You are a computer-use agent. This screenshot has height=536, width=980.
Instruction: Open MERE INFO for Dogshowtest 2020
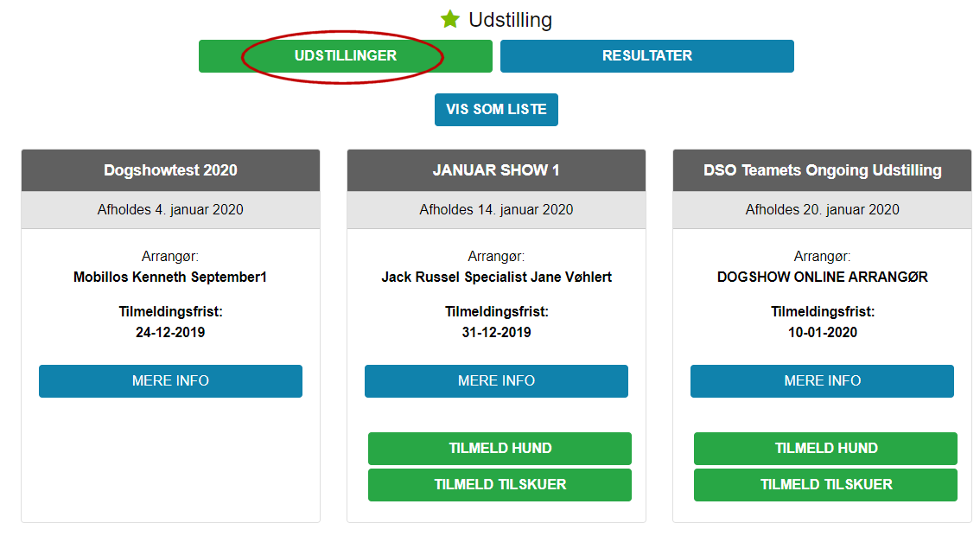[x=170, y=381]
